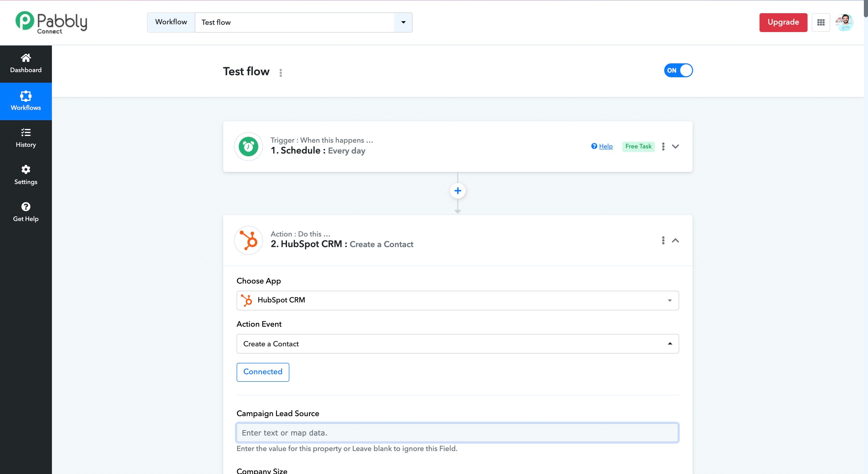Image resolution: width=868 pixels, height=474 pixels.
Task: Click the Workflow label in header
Action: 171,22
